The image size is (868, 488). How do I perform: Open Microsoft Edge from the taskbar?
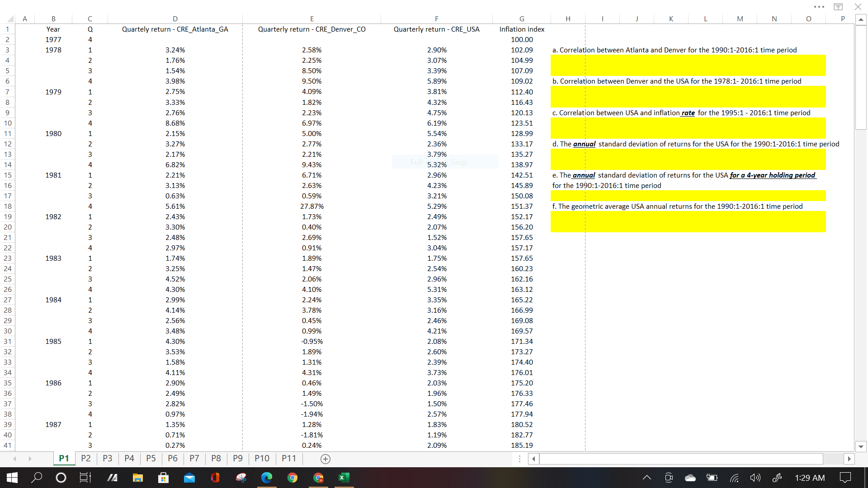click(267, 478)
